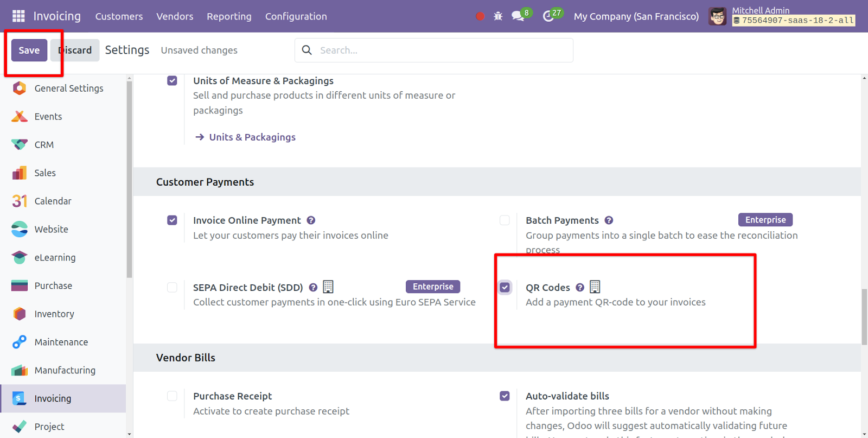Open the apps grid menu icon
Viewport: 868px width, 438px height.
[18, 16]
